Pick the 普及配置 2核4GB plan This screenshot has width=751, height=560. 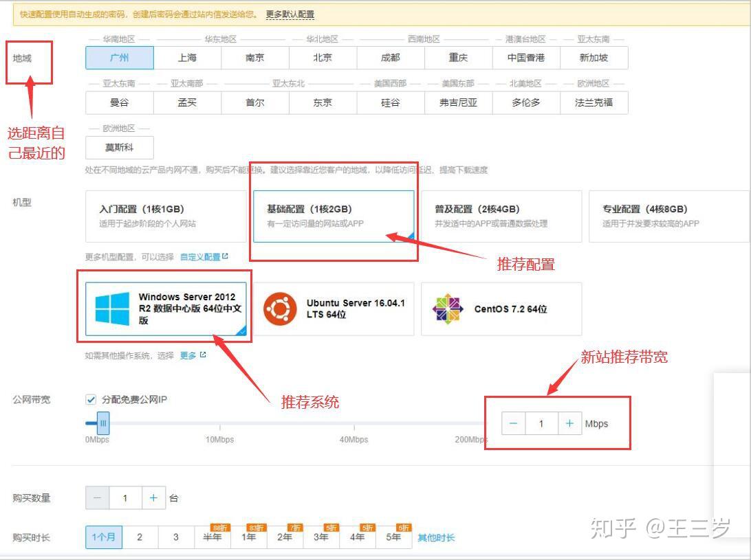tap(501, 216)
